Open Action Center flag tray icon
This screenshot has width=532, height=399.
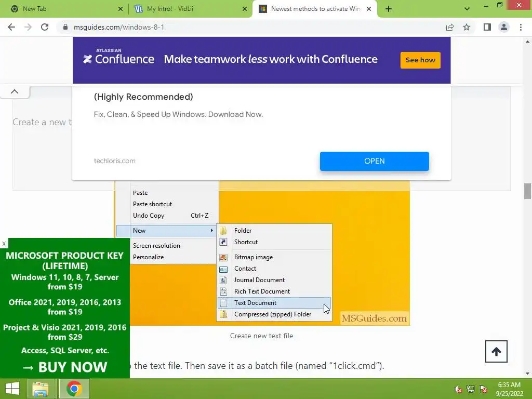pos(483,390)
